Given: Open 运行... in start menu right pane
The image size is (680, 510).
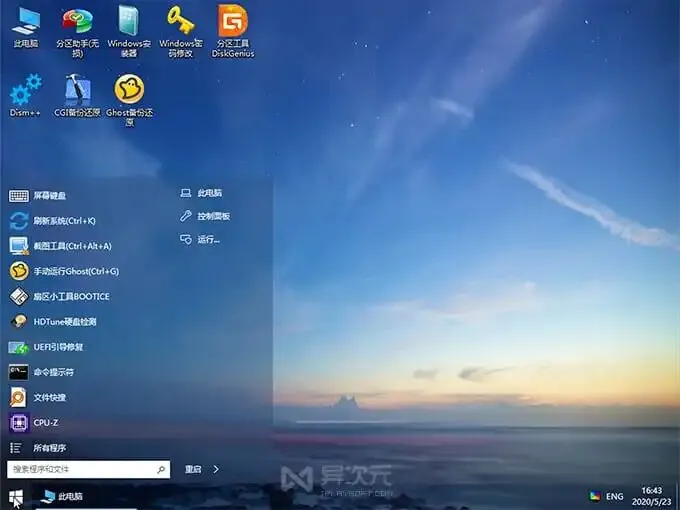Looking at the screenshot, I should pyautogui.click(x=199, y=239).
